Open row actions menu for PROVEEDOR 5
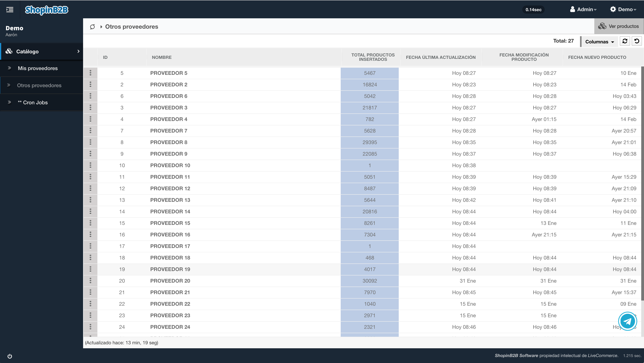 (90, 73)
